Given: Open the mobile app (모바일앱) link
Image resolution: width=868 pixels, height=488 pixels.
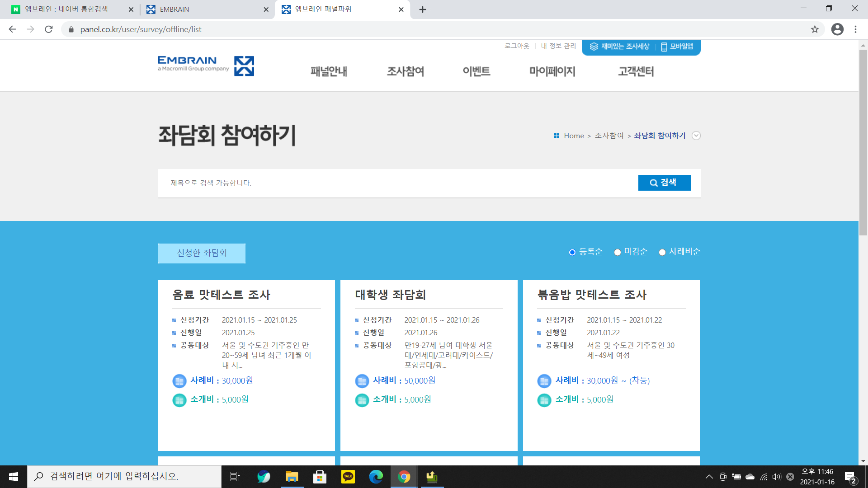Looking at the screenshot, I should 677,47.
